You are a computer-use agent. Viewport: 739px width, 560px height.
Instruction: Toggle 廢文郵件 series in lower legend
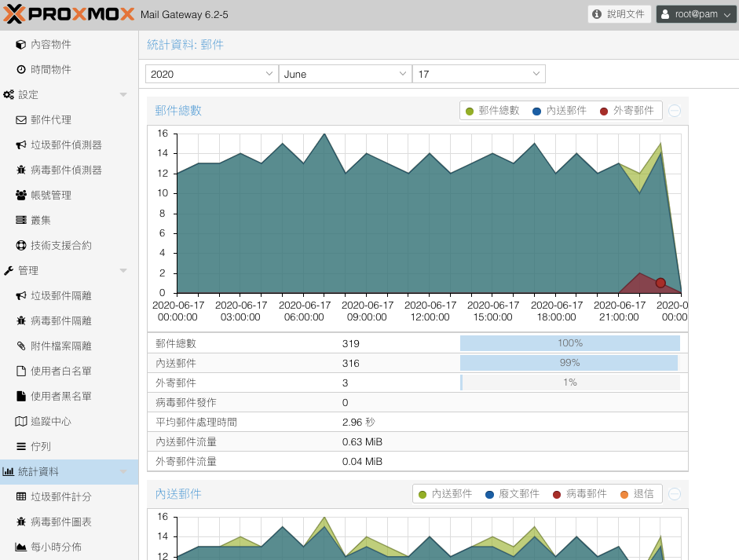tap(512, 494)
